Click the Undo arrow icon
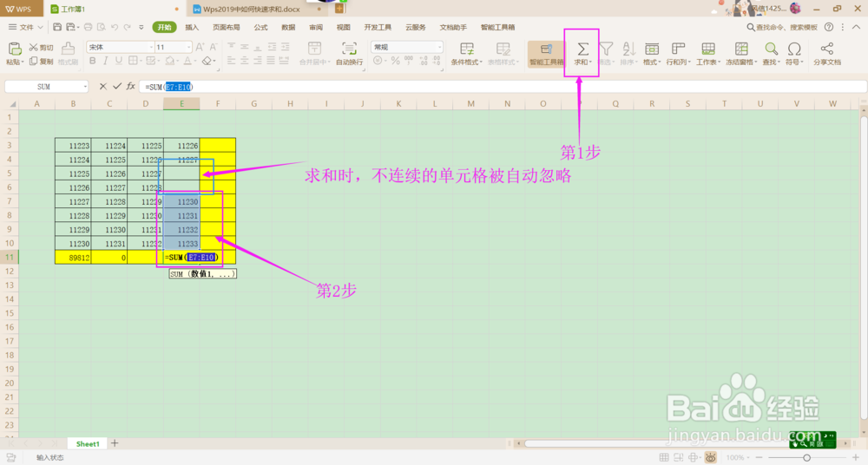 coord(115,27)
